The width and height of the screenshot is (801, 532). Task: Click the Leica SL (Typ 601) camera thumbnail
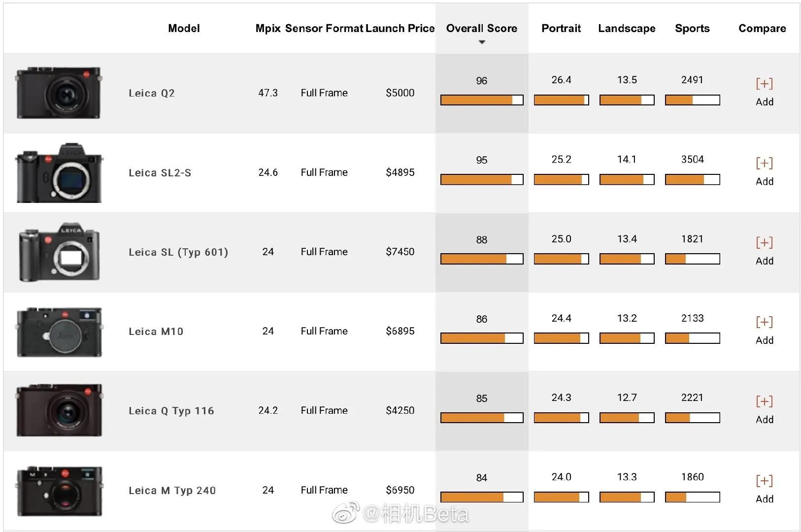[59, 252]
